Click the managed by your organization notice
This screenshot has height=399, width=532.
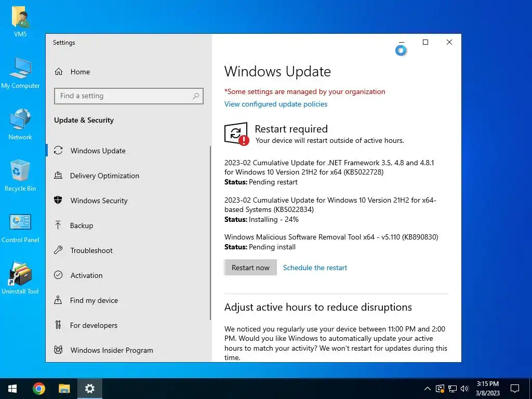304,91
